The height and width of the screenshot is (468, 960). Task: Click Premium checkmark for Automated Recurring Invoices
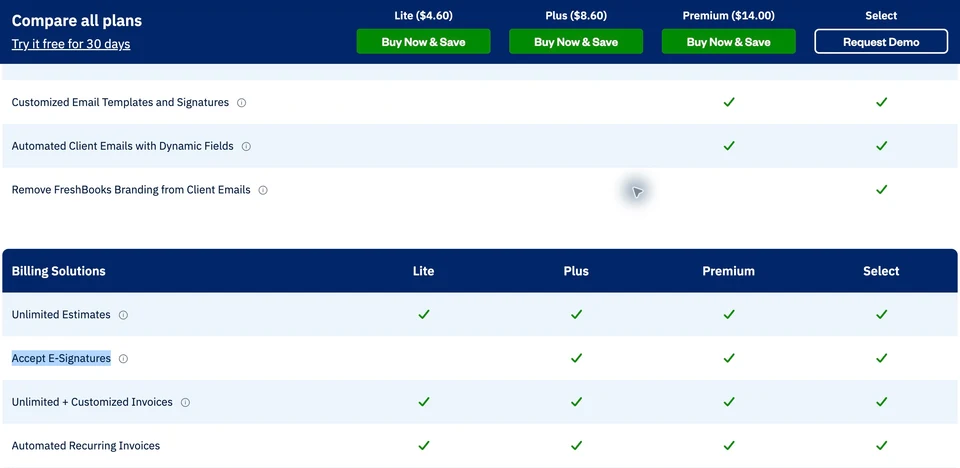(729, 445)
